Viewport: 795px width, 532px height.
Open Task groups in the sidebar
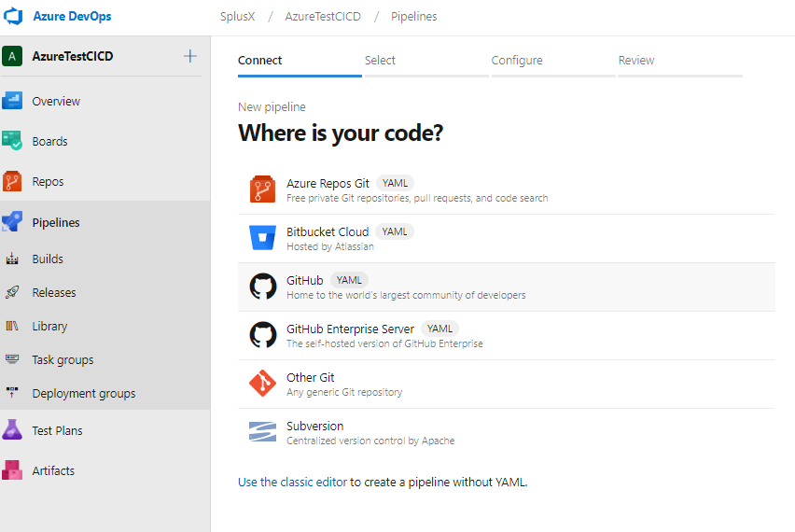coord(63,359)
